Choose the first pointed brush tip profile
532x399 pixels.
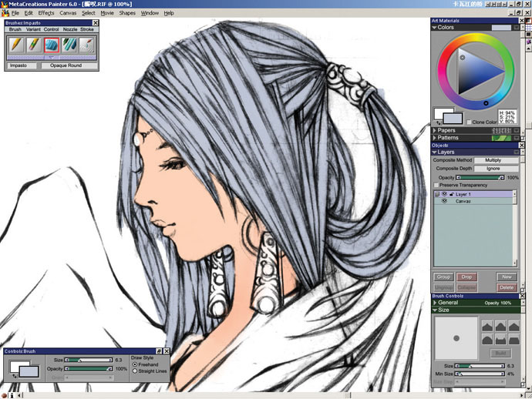coord(487,326)
